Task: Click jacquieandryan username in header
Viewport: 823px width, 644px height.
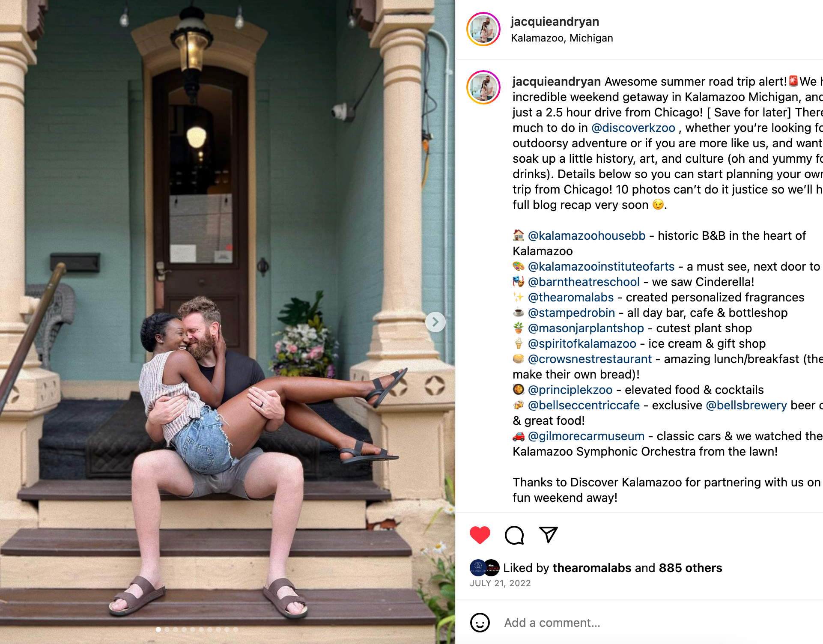Action: coord(555,21)
